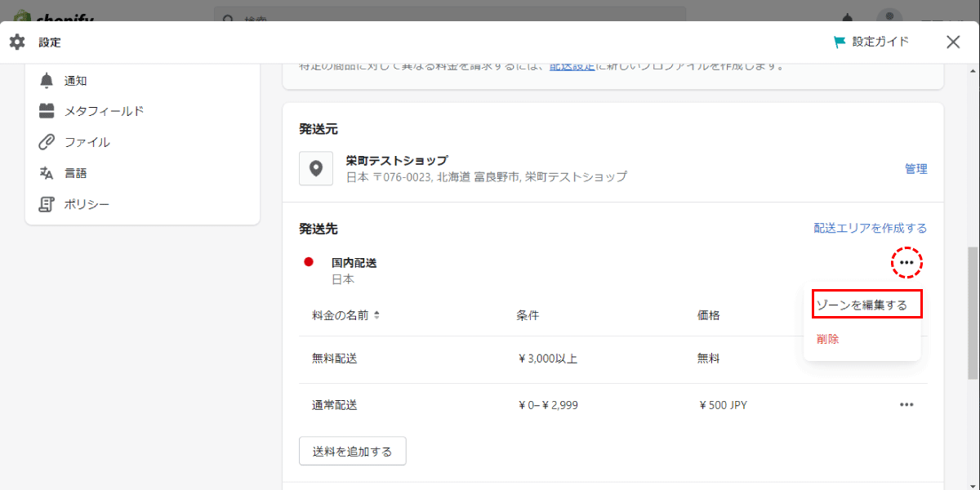980x490 pixels.
Task: Close the settings dialog with X
Action: tap(953, 42)
